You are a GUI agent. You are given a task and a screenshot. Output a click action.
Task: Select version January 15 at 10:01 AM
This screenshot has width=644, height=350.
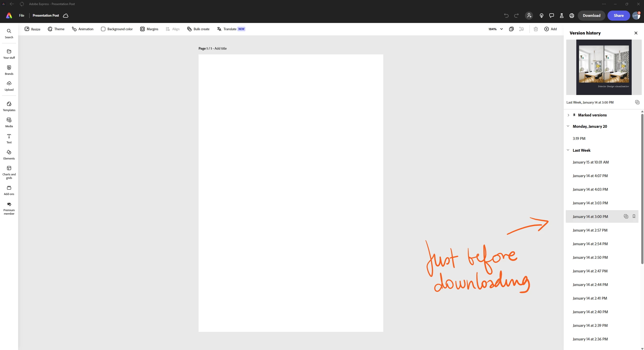tap(590, 162)
